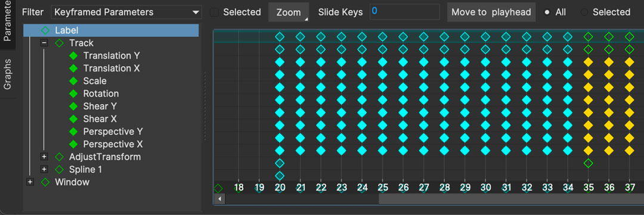Click the horizontal timeline scrollbar thumb
644x215 pixels.
[x=511, y=199]
